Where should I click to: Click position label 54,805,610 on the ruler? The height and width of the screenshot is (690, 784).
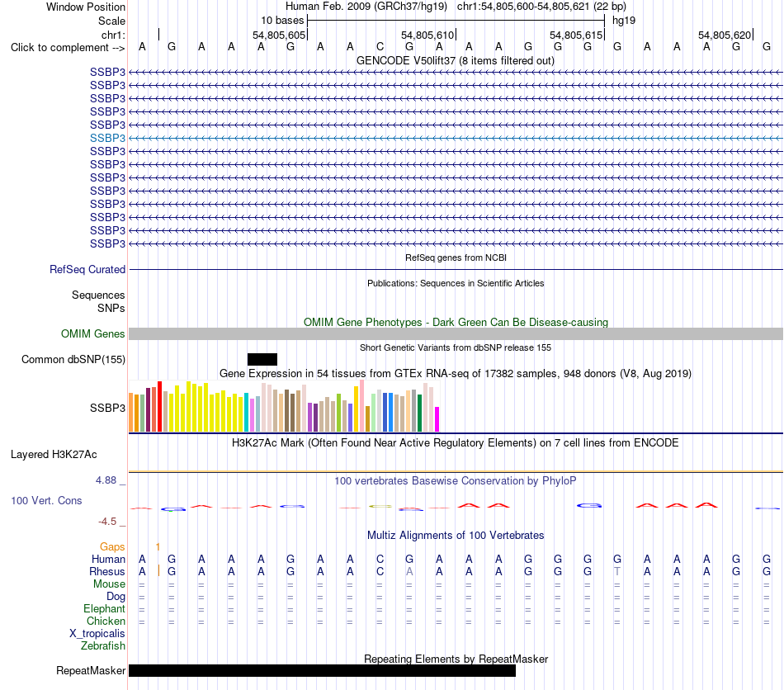click(x=427, y=35)
